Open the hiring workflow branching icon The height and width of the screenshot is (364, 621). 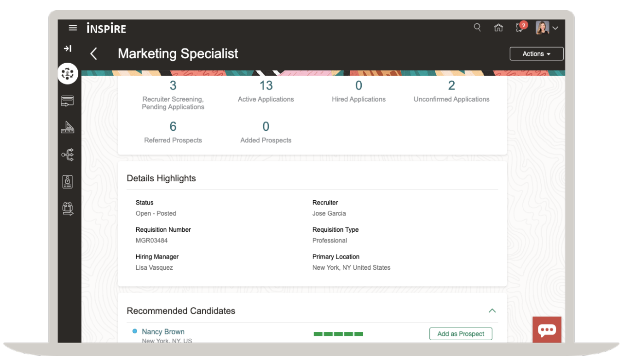pyautogui.click(x=68, y=154)
